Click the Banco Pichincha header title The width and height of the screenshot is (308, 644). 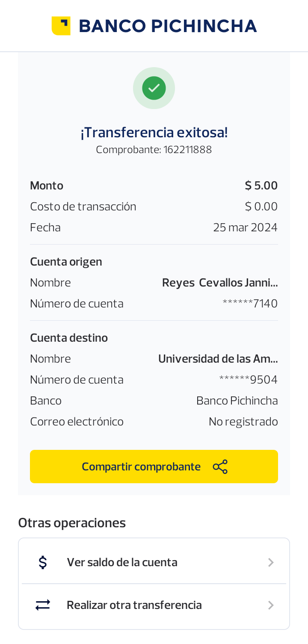tap(168, 26)
